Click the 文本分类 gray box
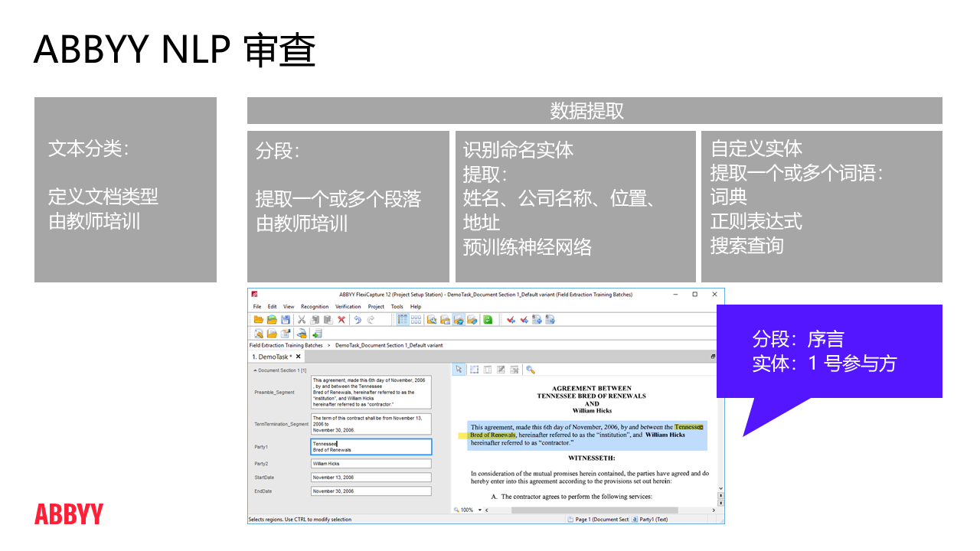 [x=126, y=190]
